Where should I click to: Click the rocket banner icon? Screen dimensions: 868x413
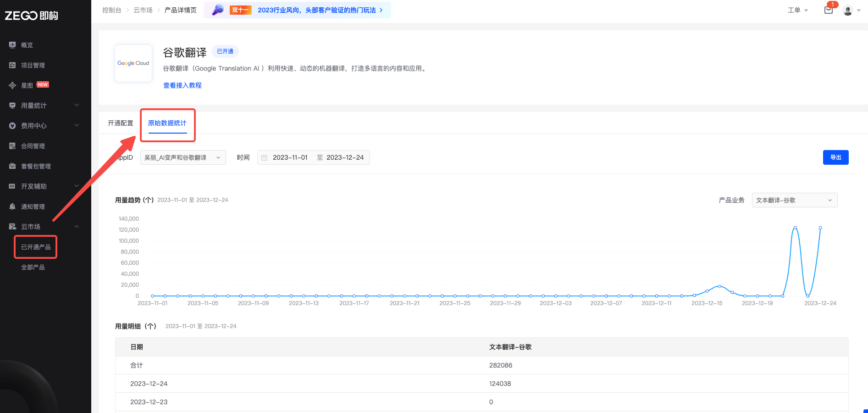pyautogui.click(x=218, y=10)
